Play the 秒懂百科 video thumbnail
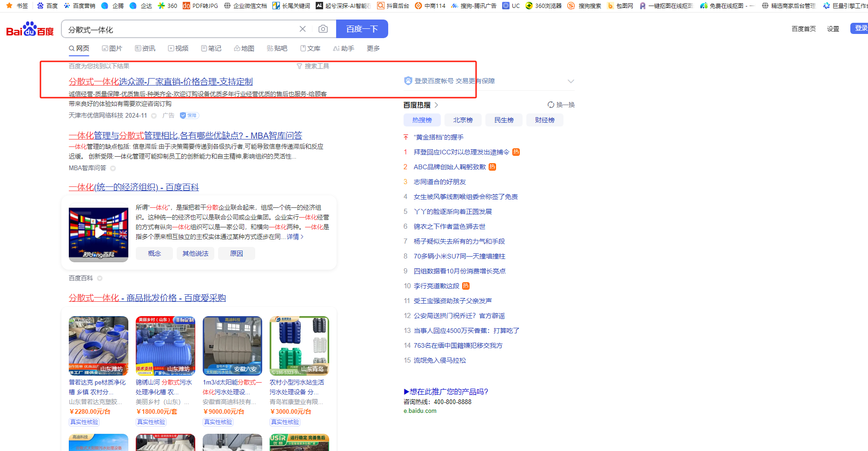The height and width of the screenshot is (451, 868). pyautogui.click(x=99, y=233)
